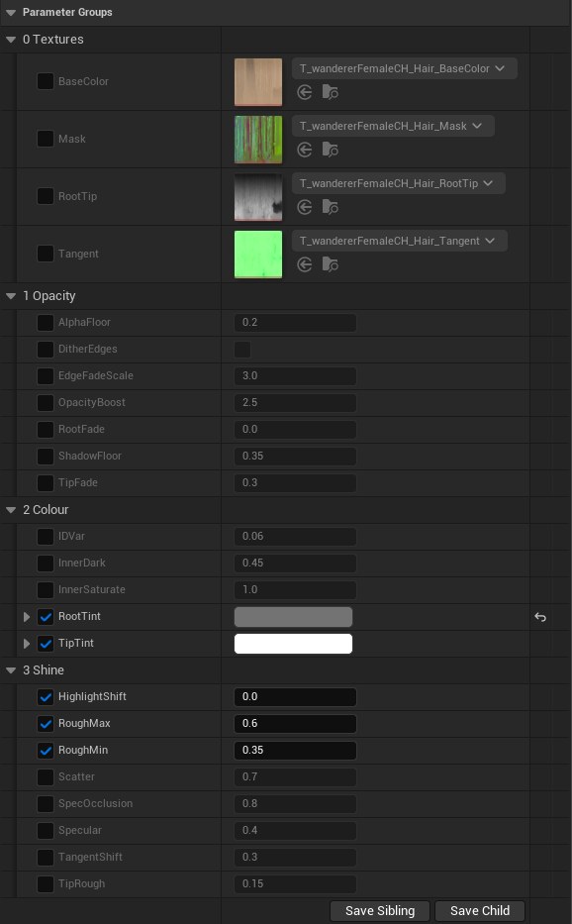572x924 pixels.
Task: Edit the RoughMin value field
Action: click(x=295, y=750)
